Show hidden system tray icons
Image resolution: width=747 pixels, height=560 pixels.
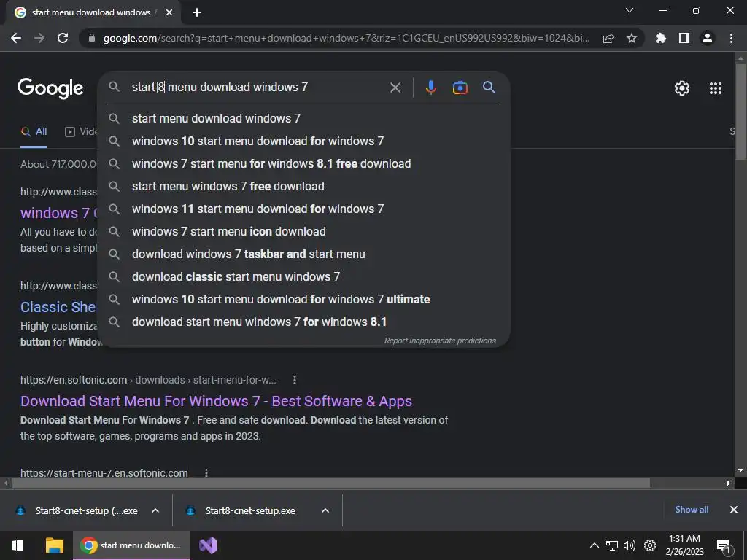click(594, 545)
